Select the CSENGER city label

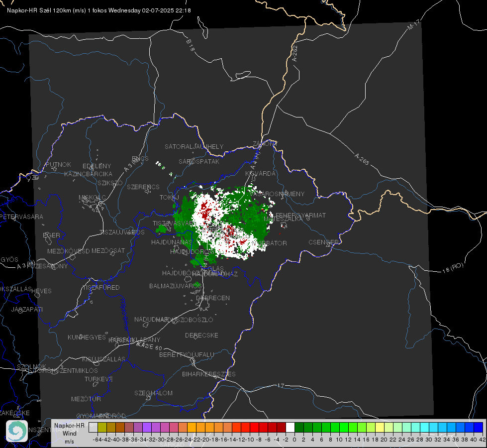coord(324,242)
